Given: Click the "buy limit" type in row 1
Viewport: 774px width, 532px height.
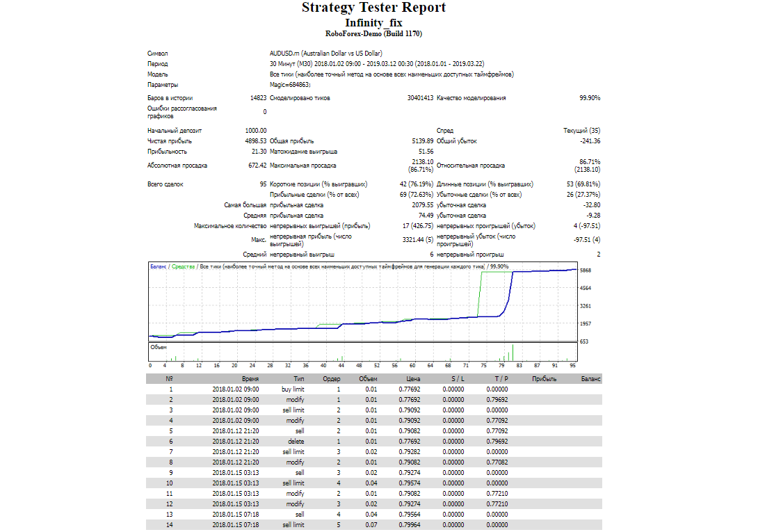Looking at the screenshot, I should tap(293, 389).
